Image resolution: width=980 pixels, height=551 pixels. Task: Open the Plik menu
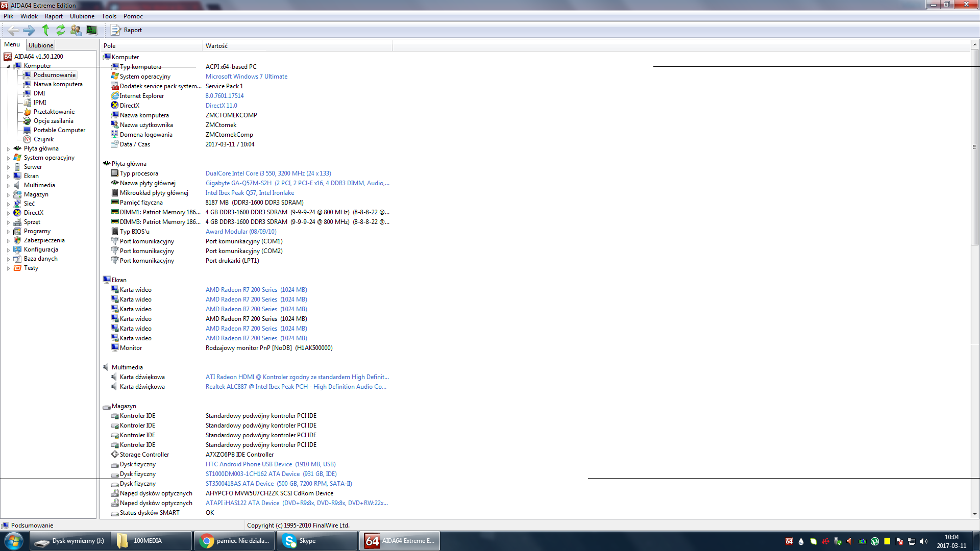click(x=8, y=16)
